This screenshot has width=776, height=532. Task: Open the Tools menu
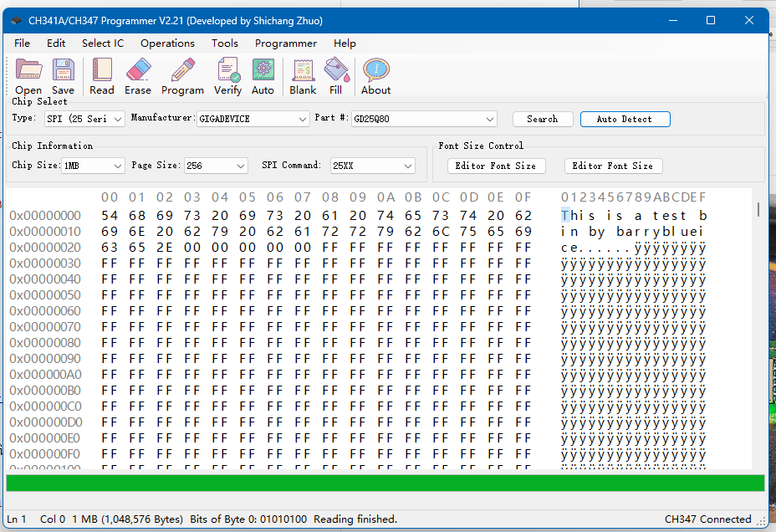click(225, 43)
